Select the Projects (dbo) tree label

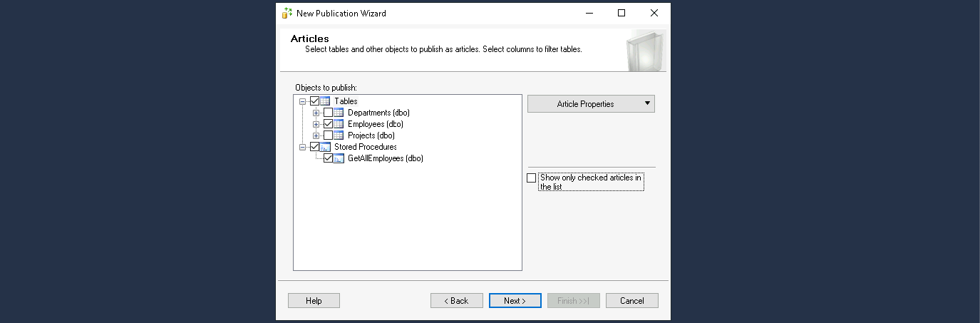pos(371,135)
